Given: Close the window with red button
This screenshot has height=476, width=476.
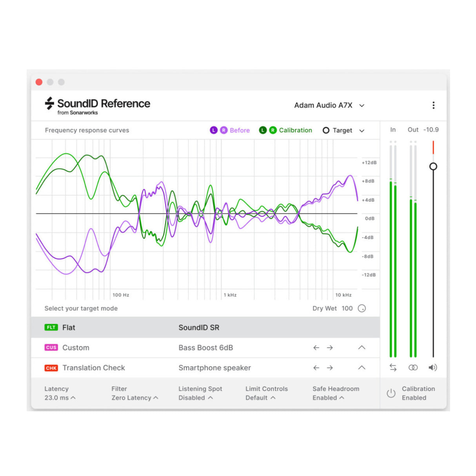Looking at the screenshot, I should (x=39, y=82).
